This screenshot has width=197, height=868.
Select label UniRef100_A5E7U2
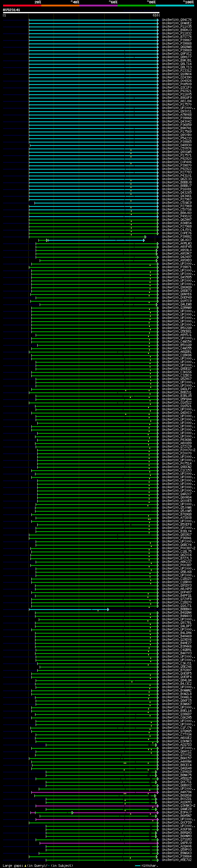pos(177,860)
